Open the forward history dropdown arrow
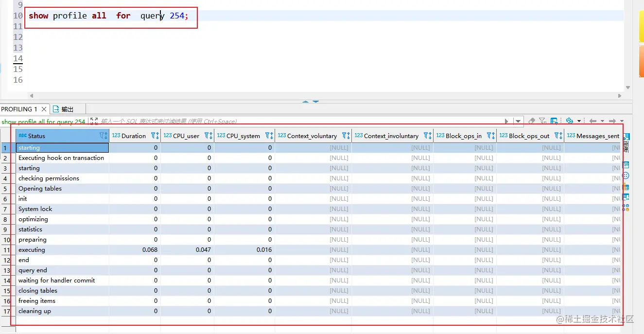Screen dimensions: 644x334 tap(622, 121)
